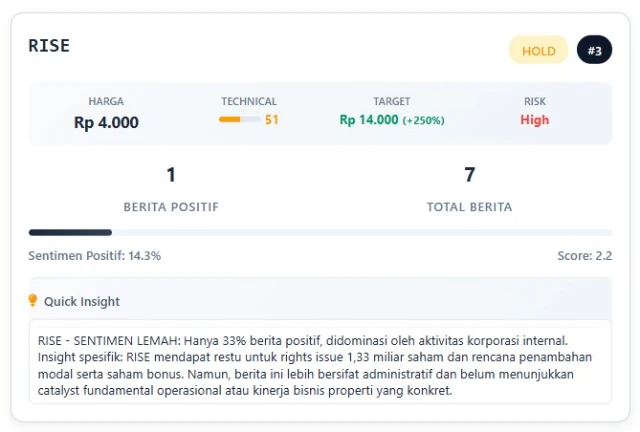Screen dimensions: 640x432
Task: Click the #3 rank badge
Action: click(x=594, y=50)
